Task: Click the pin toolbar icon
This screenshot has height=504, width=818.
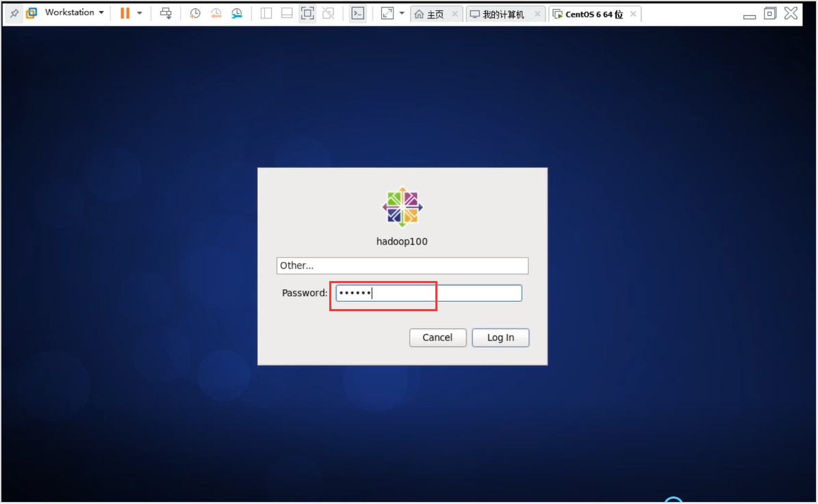Action: click(14, 13)
